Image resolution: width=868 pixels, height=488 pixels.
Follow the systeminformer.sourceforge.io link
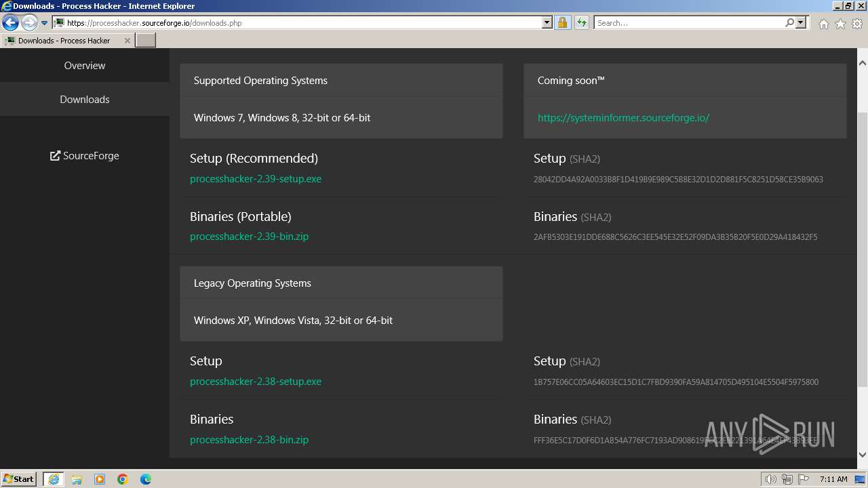click(623, 117)
